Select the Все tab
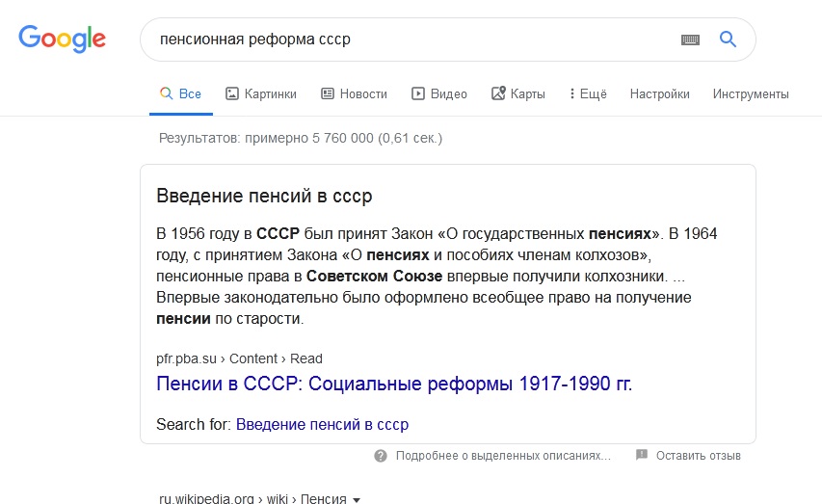 coord(181,93)
